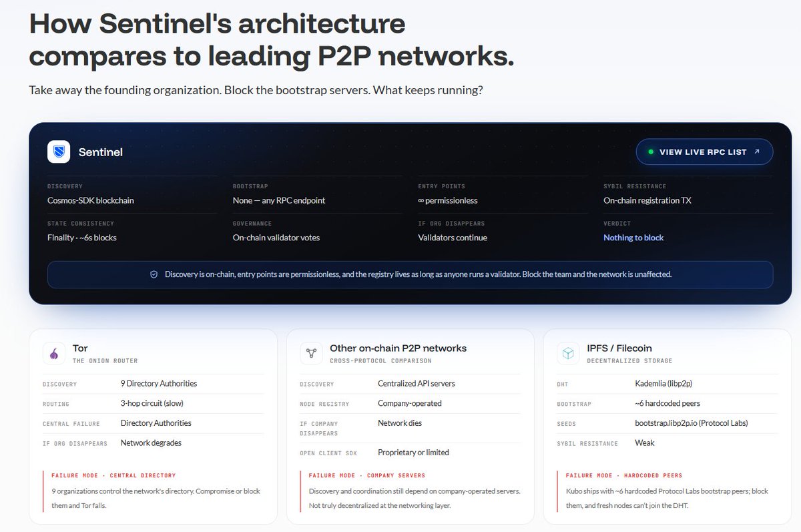Click the "Cross-Protocol Comparison" subtitle

380,361
